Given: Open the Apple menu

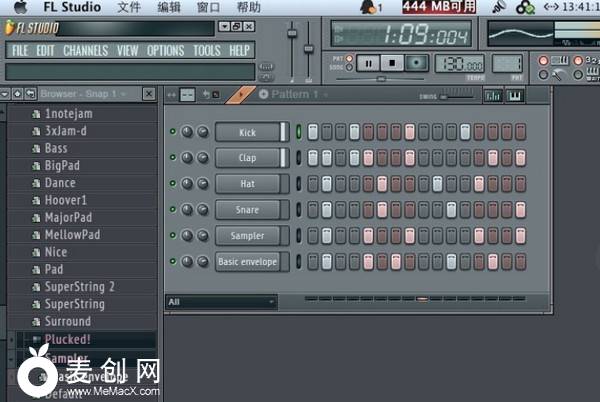Looking at the screenshot, I should click(x=20, y=7).
